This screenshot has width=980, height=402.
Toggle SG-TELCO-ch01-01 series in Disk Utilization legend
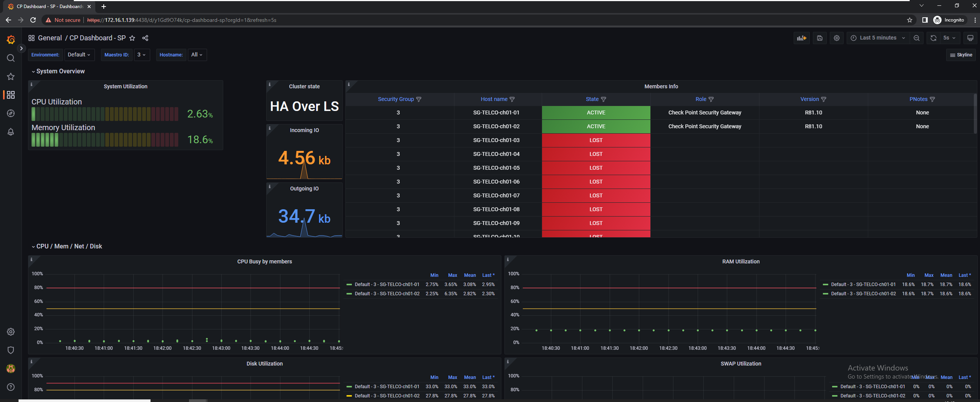387,387
